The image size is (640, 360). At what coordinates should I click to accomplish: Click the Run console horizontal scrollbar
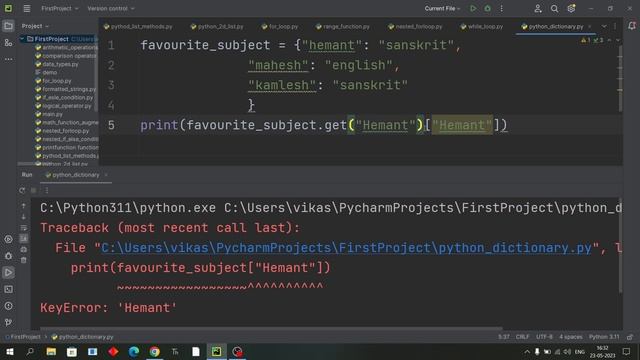(271, 328)
